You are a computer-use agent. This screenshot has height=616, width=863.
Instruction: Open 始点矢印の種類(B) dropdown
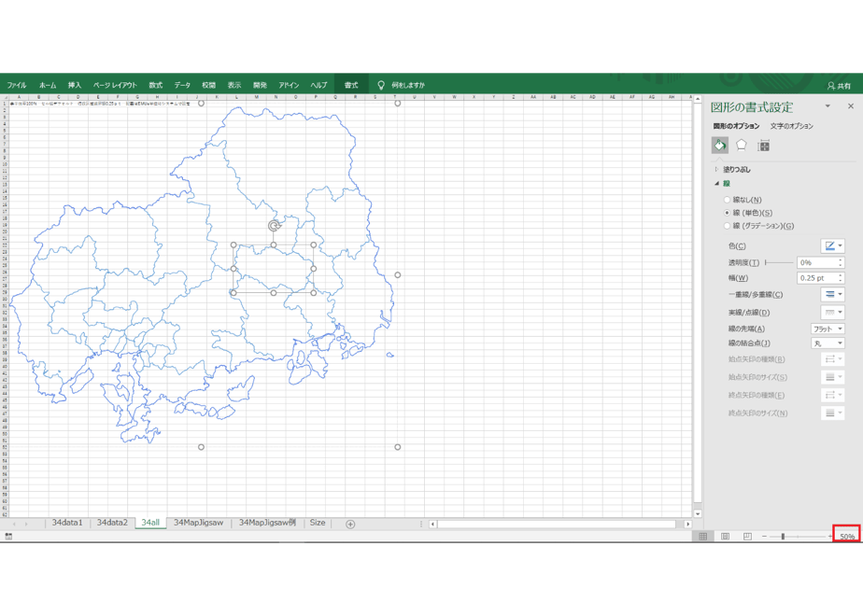(832, 359)
